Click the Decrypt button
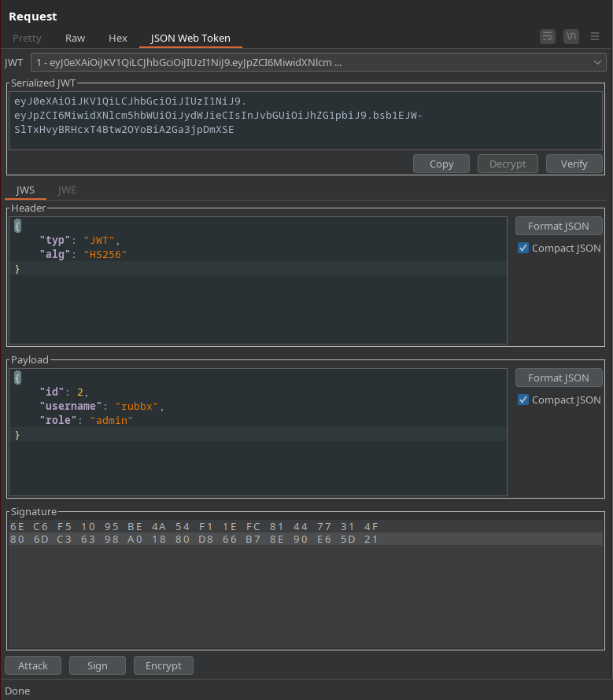The width and height of the screenshot is (613, 700). point(508,164)
